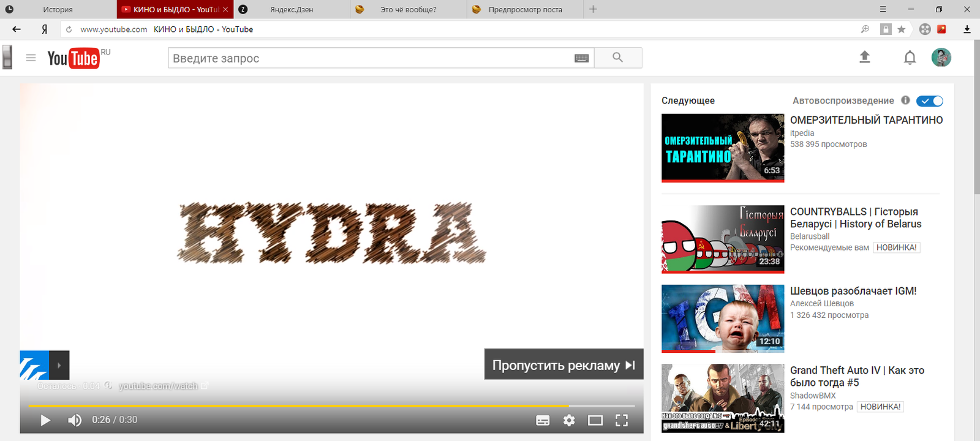This screenshot has width=980, height=441.
Task: Seek on the yellow ad progress bar
Action: point(331,406)
